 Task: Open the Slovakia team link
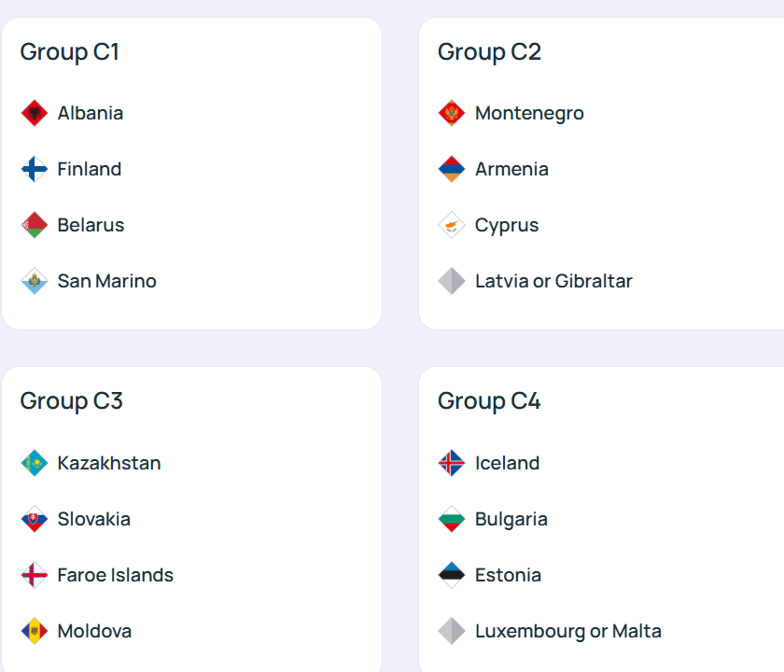point(93,519)
